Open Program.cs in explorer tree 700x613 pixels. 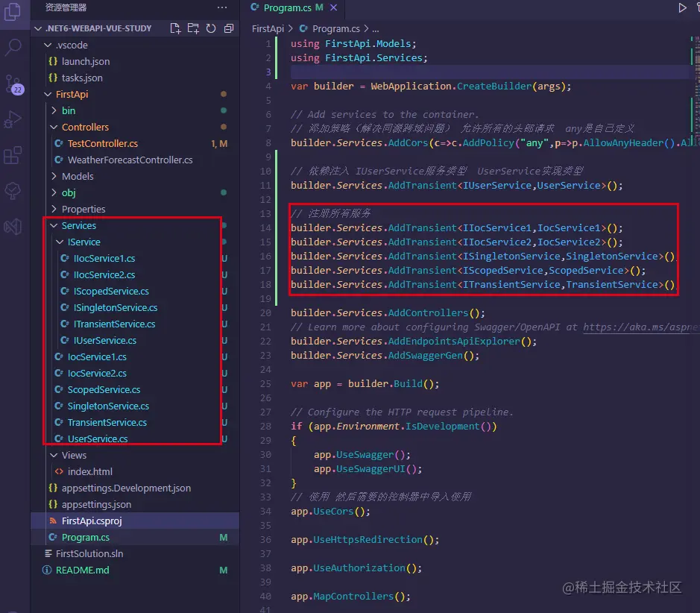coord(135,537)
